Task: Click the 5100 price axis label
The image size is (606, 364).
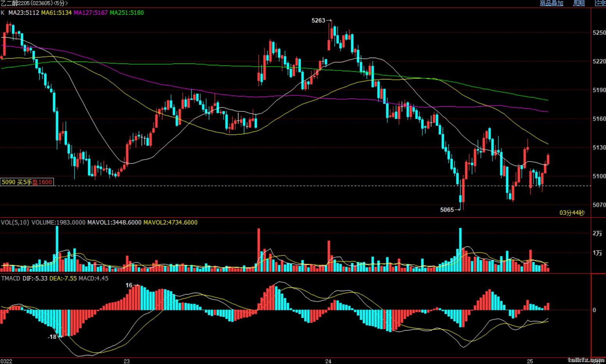Action: (599, 176)
